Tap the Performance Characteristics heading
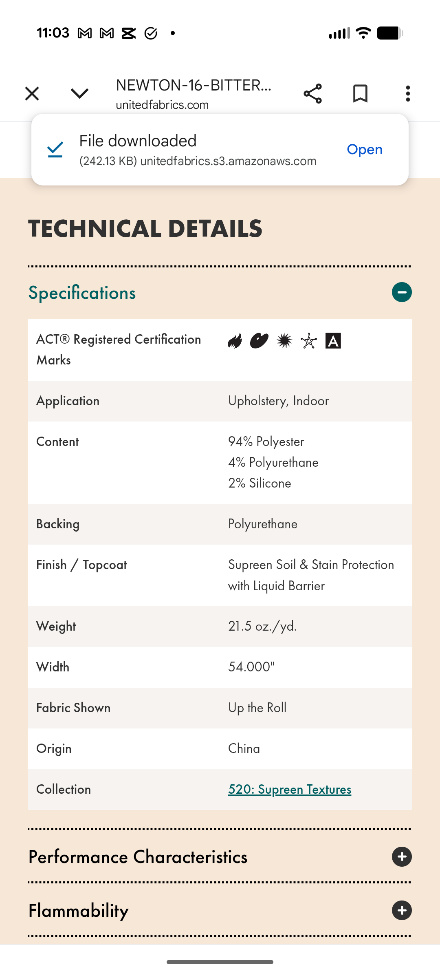440x980 pixels. coord(138,857)
